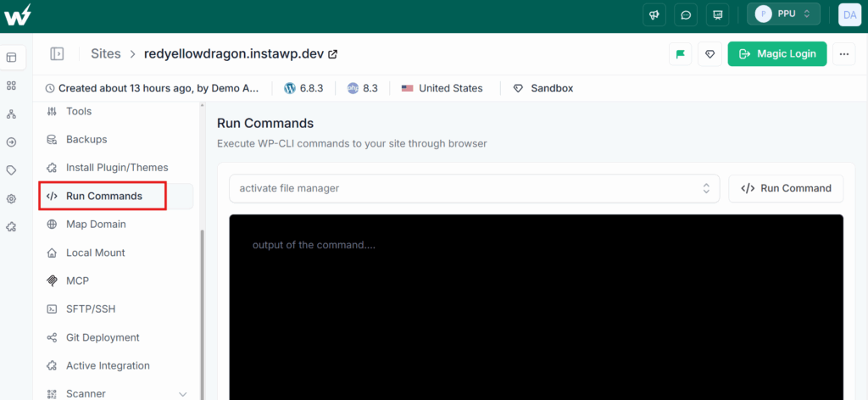868x400 pixels.
Task: Click the command output terminal area
Action: [x=537, y=307]
